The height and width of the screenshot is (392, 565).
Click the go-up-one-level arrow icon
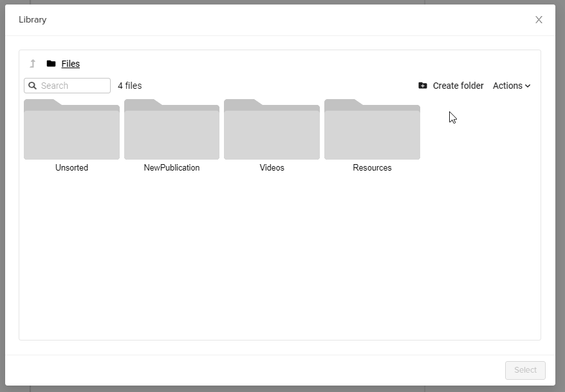click(x=33, y=64)
